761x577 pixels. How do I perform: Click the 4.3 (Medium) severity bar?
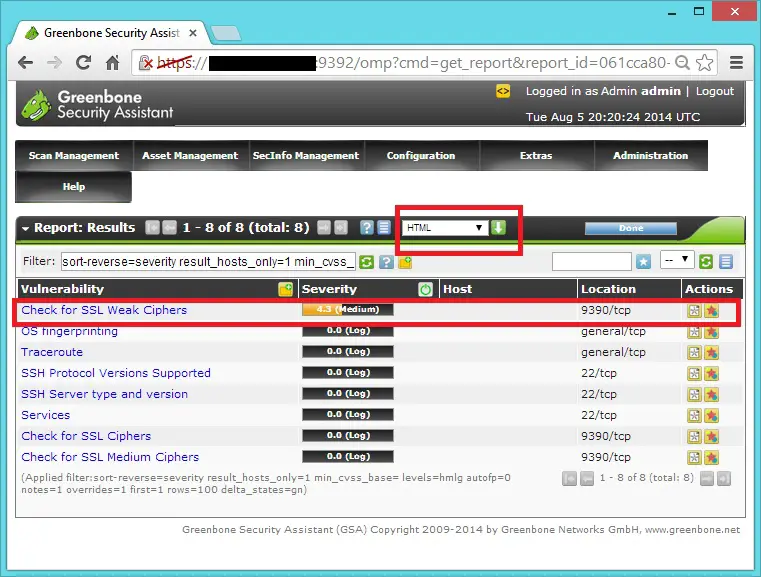point(347,309)
